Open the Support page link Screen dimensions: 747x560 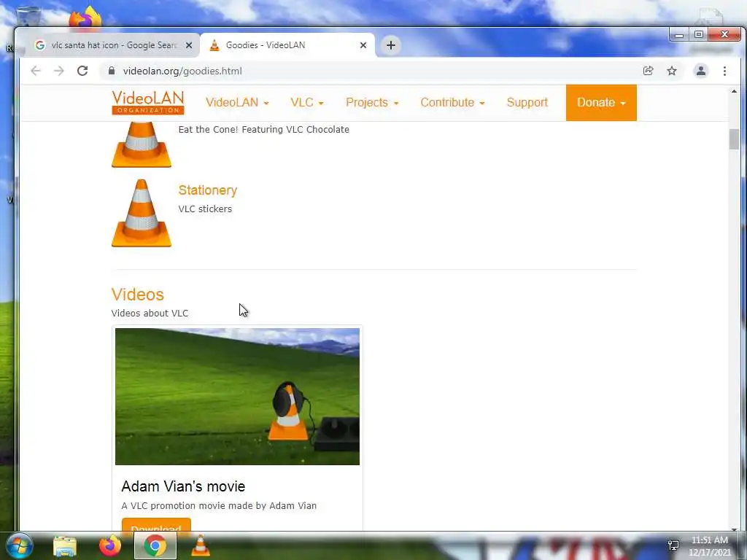(527, 102)
